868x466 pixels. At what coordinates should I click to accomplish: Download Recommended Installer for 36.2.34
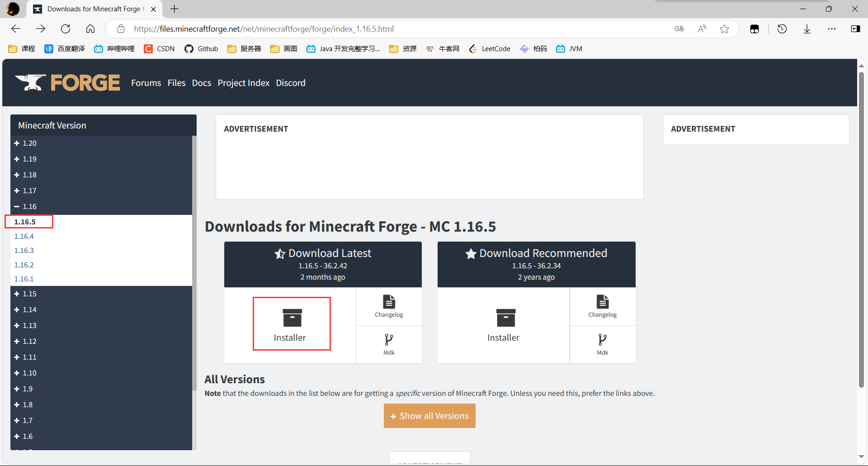click(x=503, y=325)
